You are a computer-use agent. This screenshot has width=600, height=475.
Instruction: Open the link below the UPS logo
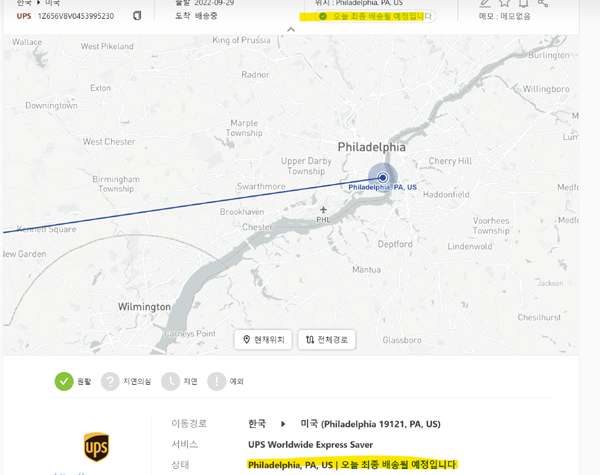click(x=70, y=473)
